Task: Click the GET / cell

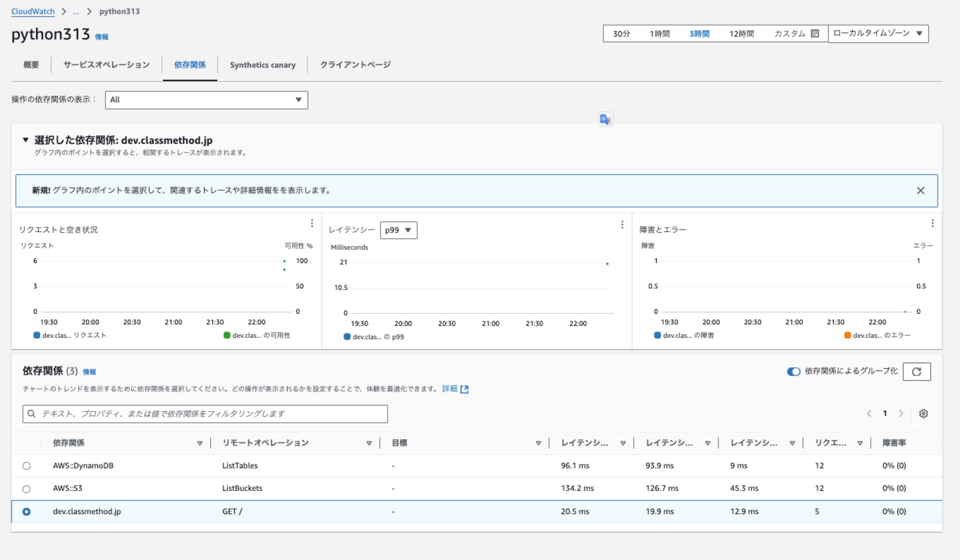Action: click(232, 512)
